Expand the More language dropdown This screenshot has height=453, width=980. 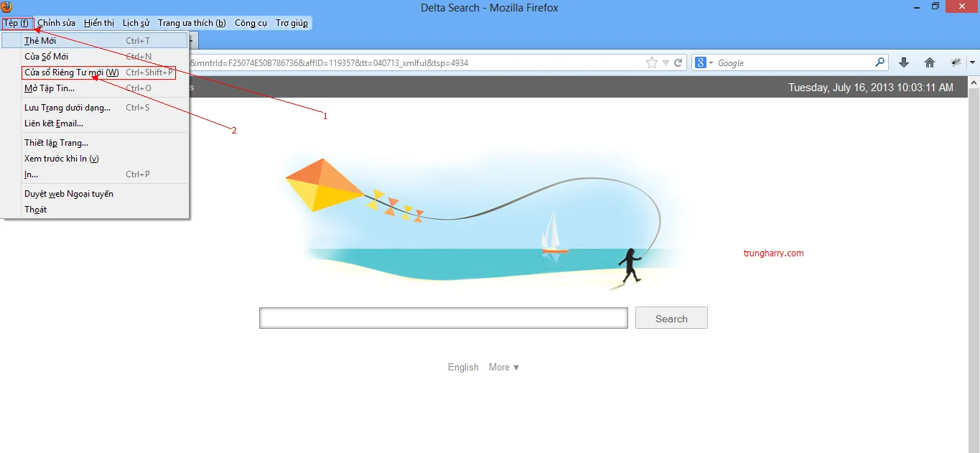[x=503, y=368]
